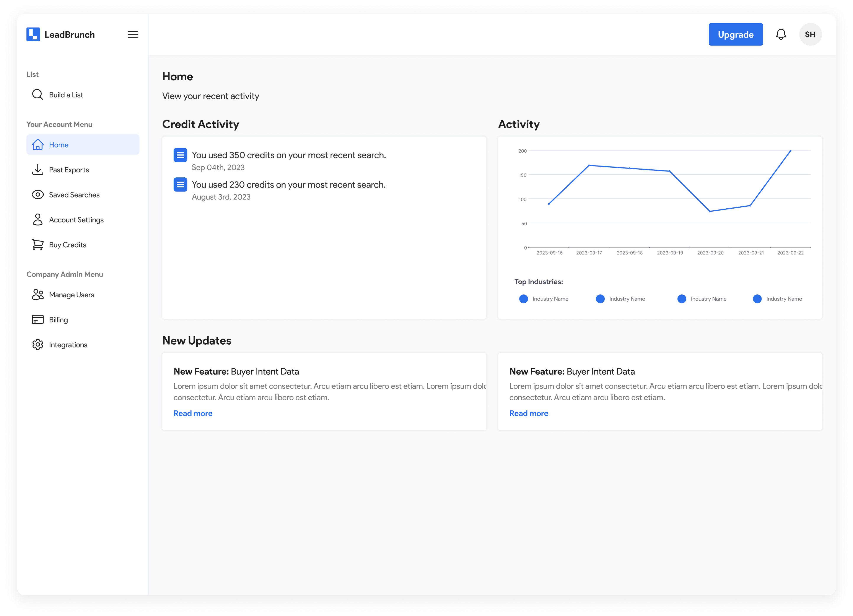Click second Industry Name legend dot

[600, 299]
